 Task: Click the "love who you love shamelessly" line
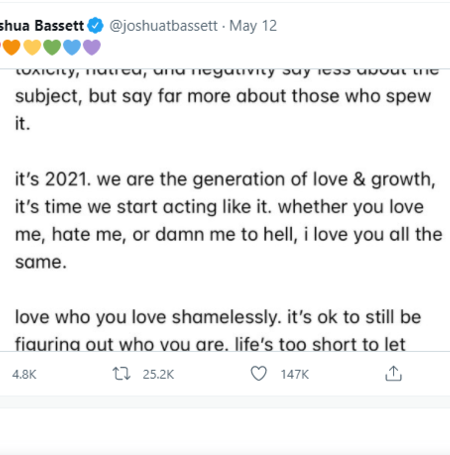click(218, 317)
